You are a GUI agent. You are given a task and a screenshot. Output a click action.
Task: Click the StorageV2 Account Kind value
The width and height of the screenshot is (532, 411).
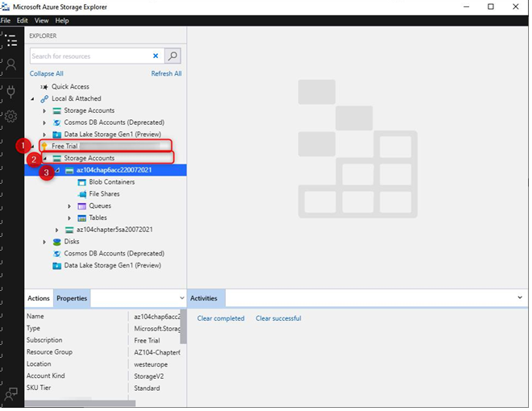click(x=148, y=376)
